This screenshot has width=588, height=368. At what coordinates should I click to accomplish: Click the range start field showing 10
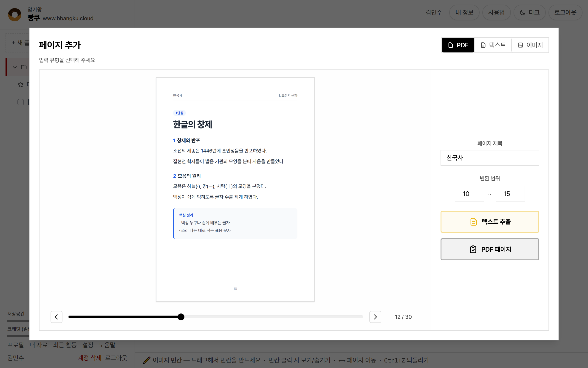[x=469, y=194]
